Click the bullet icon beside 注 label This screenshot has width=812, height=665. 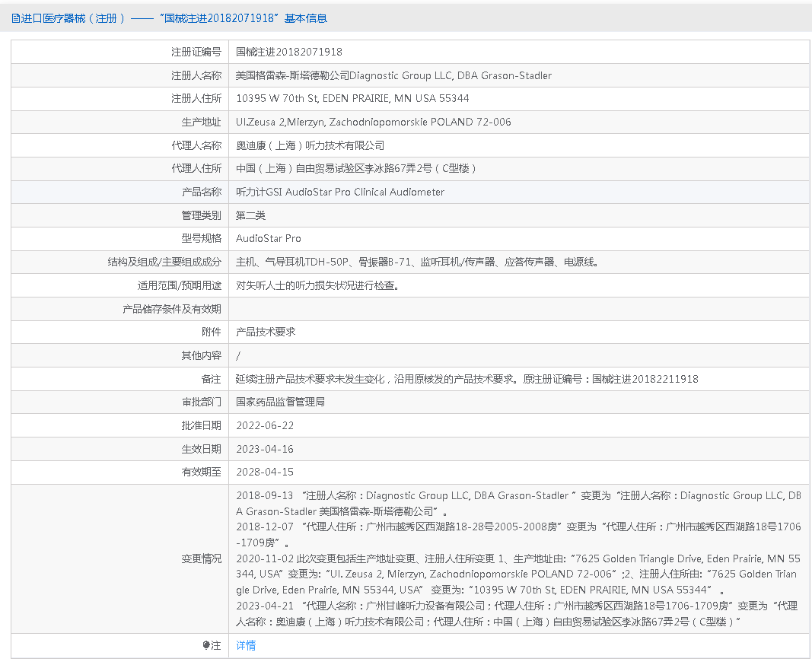(x=205, y=646)
